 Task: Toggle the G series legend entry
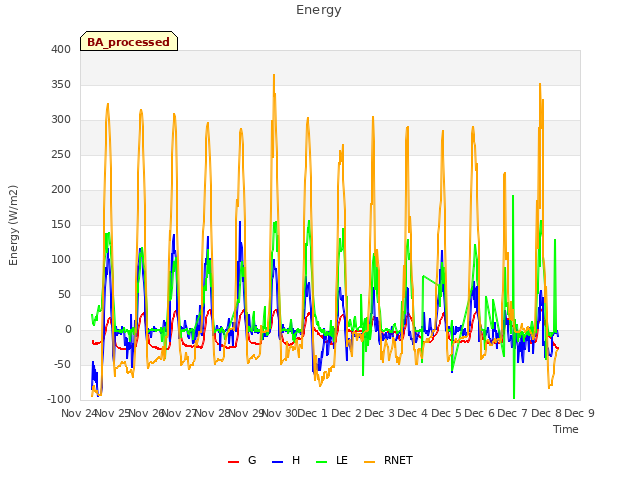pos(242,460)
